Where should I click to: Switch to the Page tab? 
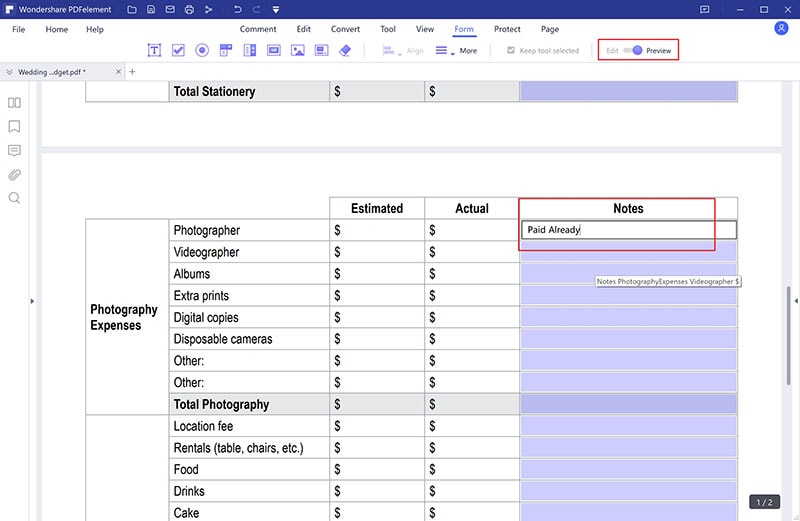[x=550, y=29]
